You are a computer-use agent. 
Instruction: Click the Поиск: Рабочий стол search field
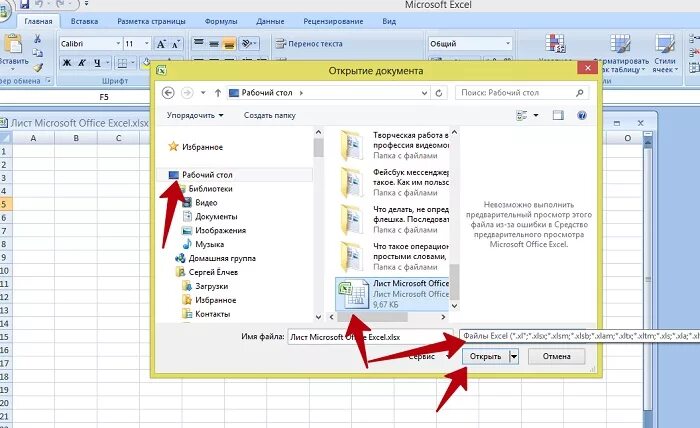521,92
